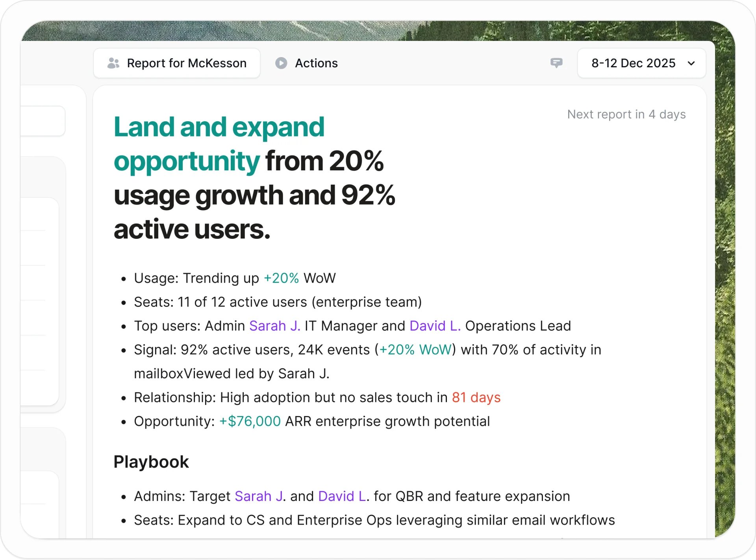Click the play icon next to Actions
The height and width of the screenshot is (560, 756).
pyautogui.click(x=281, y=63)
